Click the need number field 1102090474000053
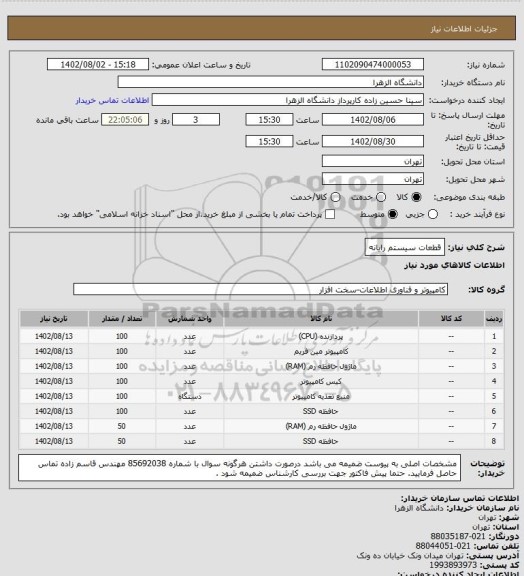This screenshot has width=524, height=576. click(373, 65)
